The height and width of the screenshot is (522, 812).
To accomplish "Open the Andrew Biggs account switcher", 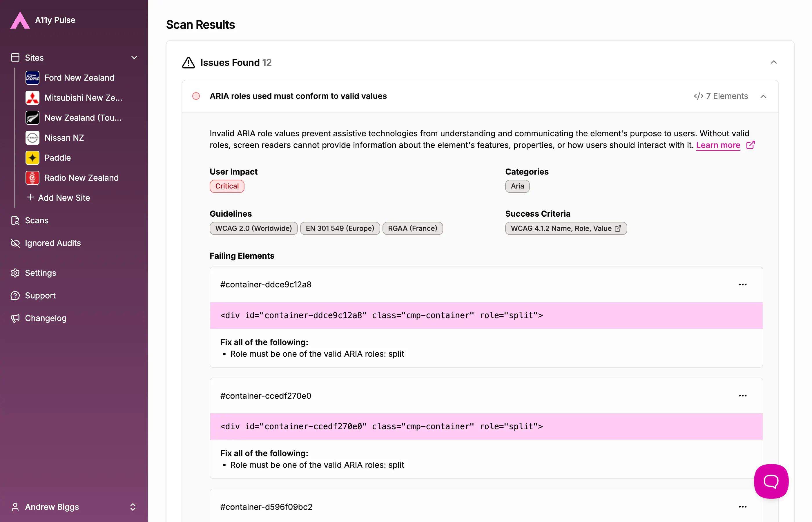I will [x=133, y=507].
